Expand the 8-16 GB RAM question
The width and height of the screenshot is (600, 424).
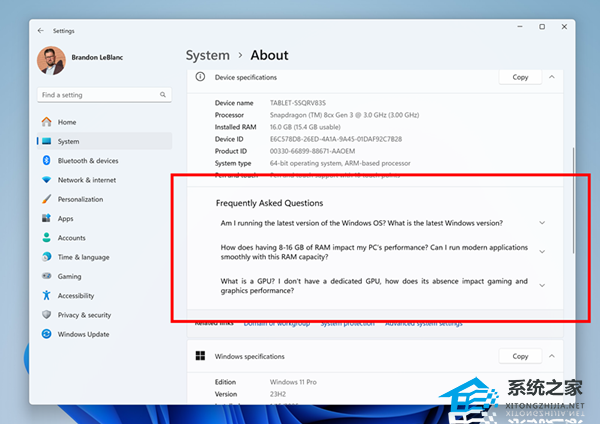[542, 252]
